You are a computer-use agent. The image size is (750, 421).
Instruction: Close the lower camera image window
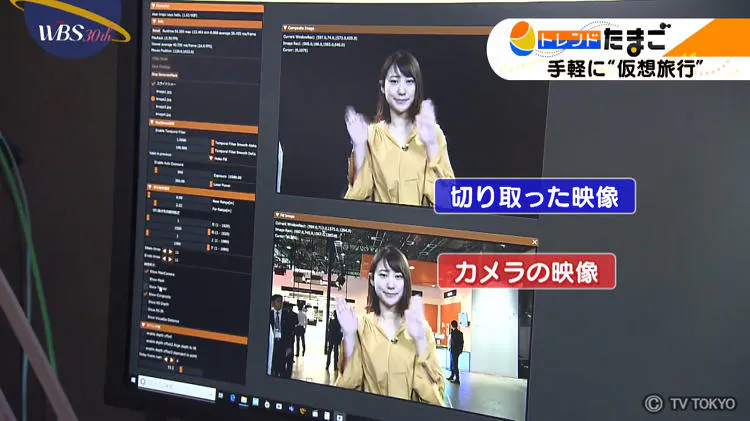tap(534, 242)
